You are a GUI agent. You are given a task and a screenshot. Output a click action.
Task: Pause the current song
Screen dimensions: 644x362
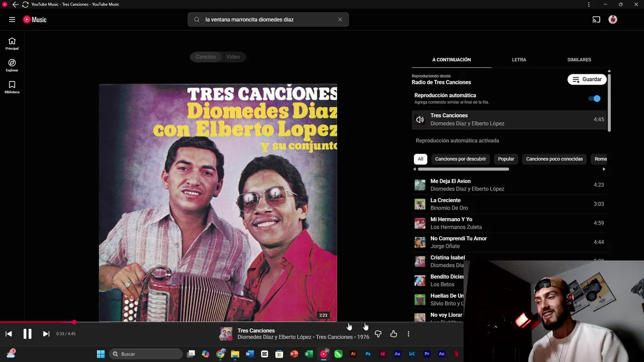[x=27, y=334]
